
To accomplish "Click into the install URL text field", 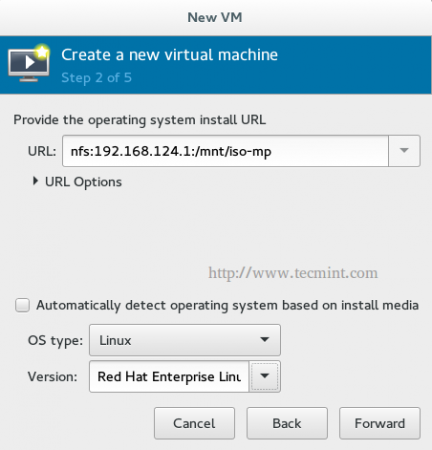I will (x=225, y=151).
